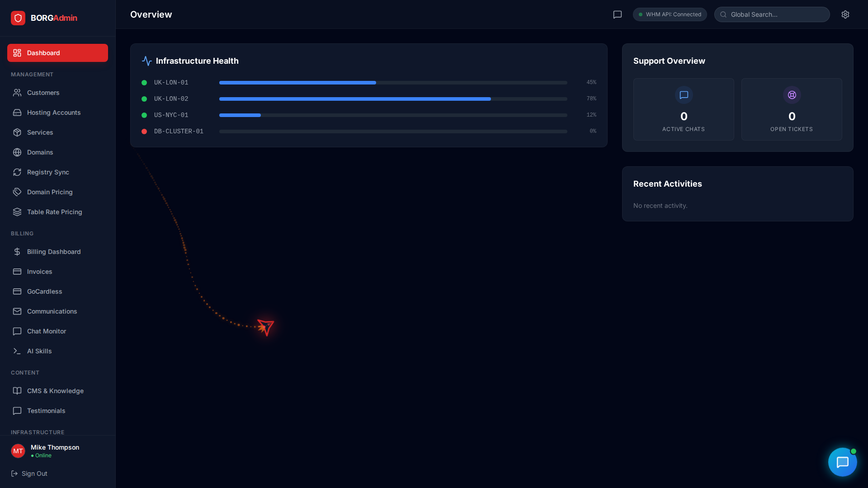Switch to the Dashboard menu item
The width and height of the screenshot is (868, 488).
57,53
